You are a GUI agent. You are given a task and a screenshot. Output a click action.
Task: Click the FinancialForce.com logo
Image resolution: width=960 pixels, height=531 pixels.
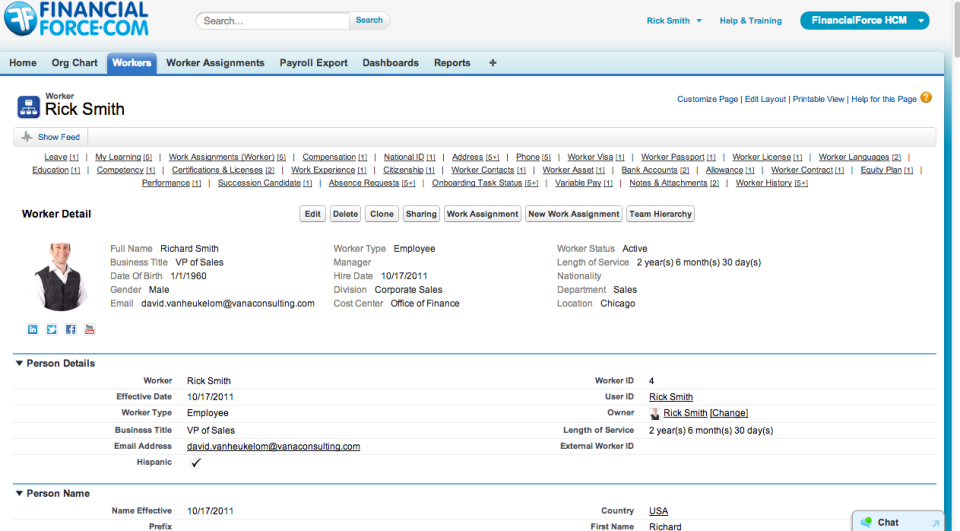[77, 19]
